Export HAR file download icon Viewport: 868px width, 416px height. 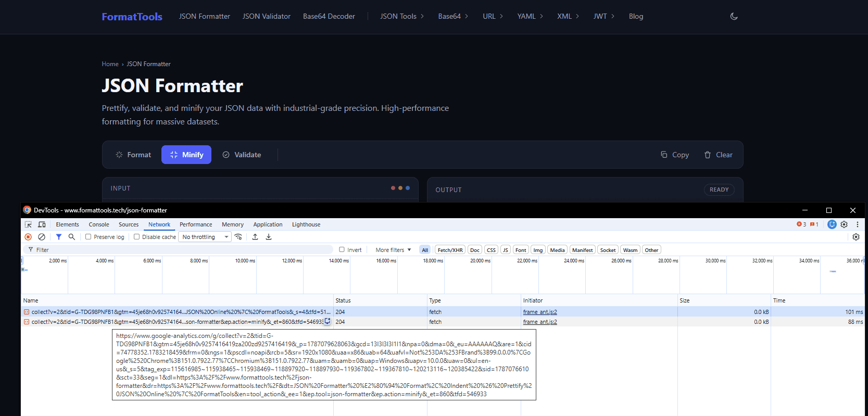point(269,237)
